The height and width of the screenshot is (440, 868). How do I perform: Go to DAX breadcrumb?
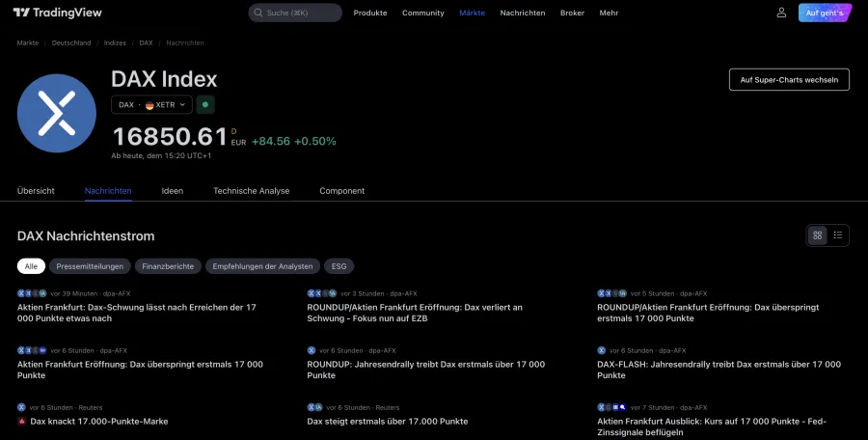coord(147,42)
